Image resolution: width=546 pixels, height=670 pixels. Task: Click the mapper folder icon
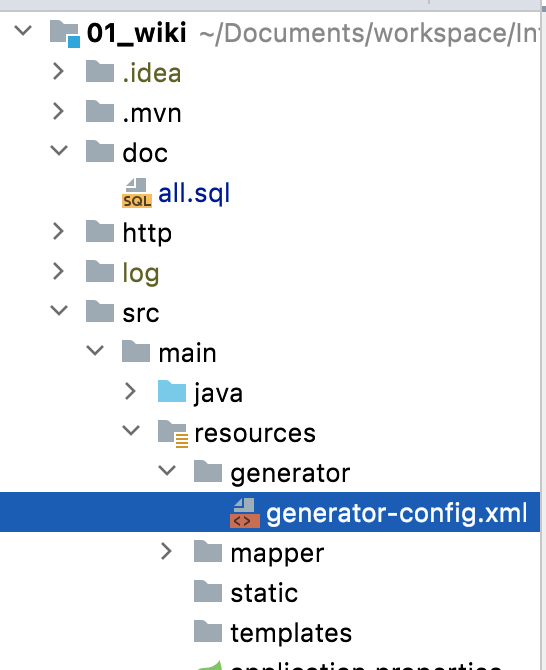tap(208, 552)
